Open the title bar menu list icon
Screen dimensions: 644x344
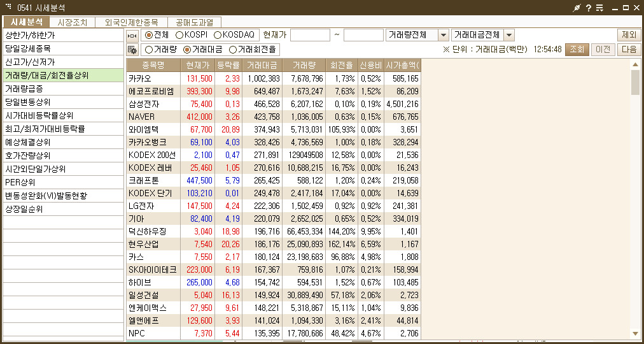click(x=599, y=8)
